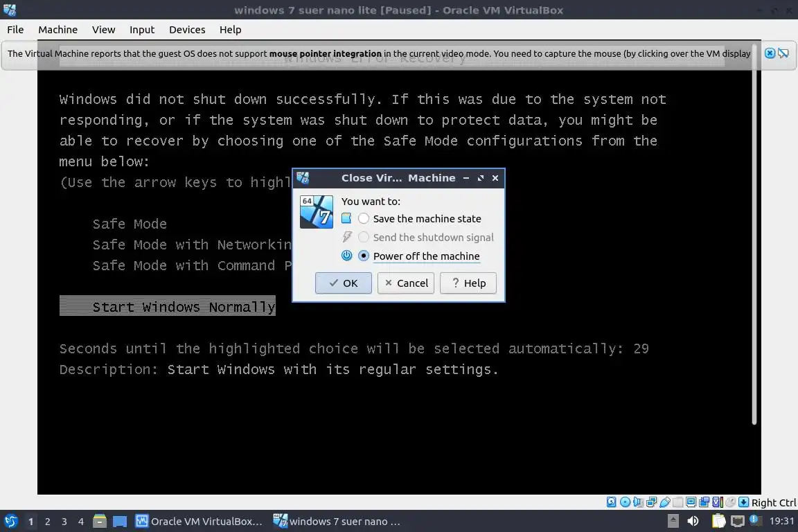Switch to workspace 3

pyautogui.click(x=64, y=522)
